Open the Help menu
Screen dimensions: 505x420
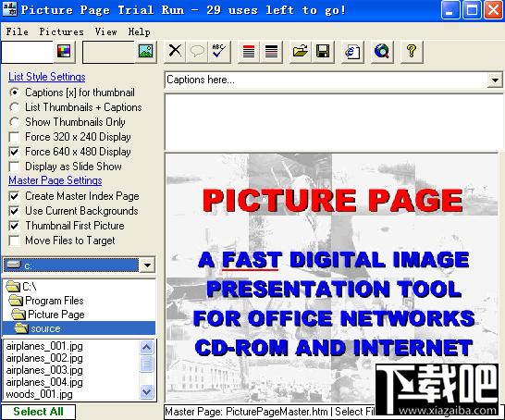click(139, 31)
